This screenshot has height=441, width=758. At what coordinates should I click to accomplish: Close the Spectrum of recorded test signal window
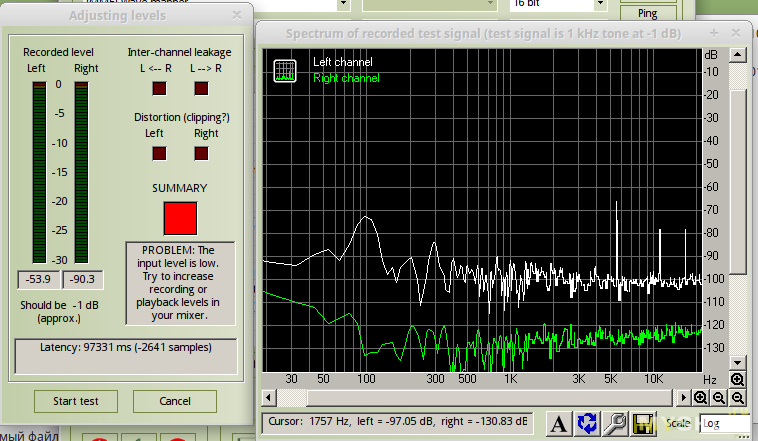[x=736, y=33]
